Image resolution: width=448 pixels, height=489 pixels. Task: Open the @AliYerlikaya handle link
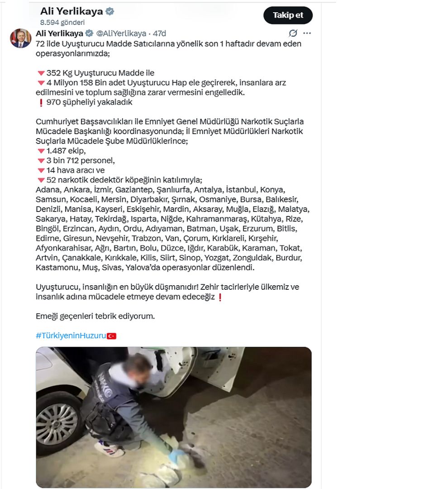point(121,33)
